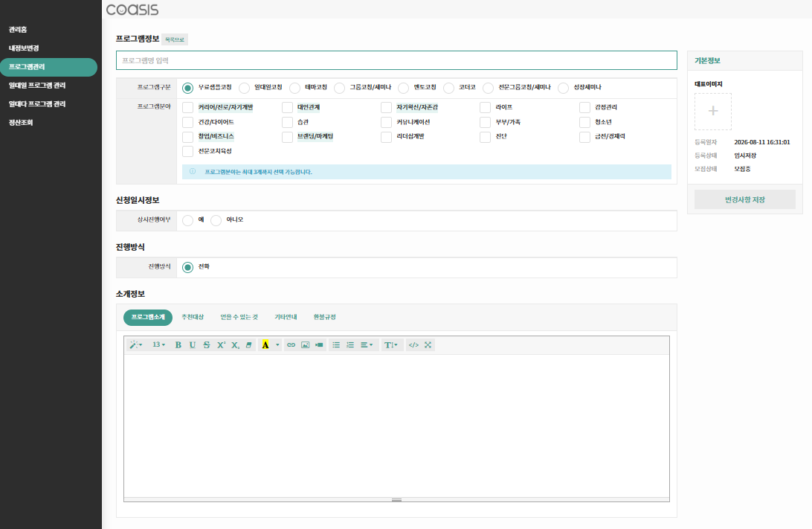This screenshot has height=529, width=812.
Task: Open the 얻을 수 있는 것 tab
Action: click(x=239, y=317)
